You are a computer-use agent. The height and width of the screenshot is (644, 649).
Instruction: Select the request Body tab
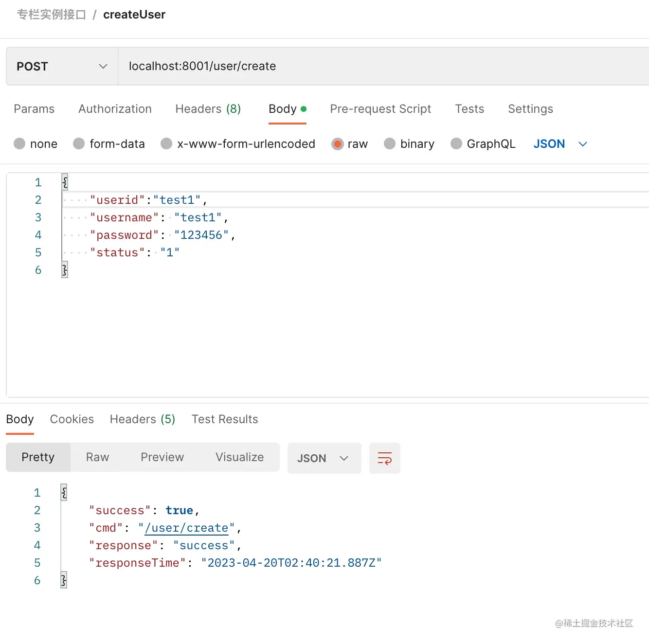click(x=287, y=109)
